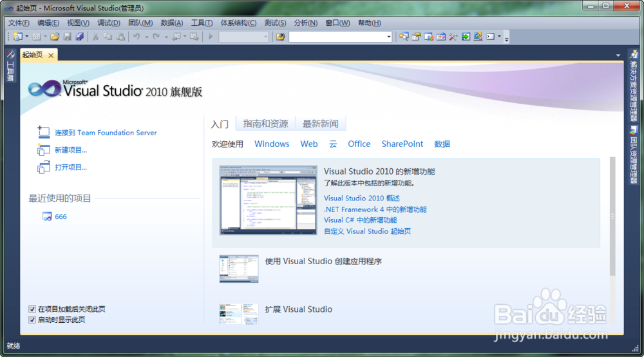Click the Add New Item toolbar icon
This screenshot has height=357, width=644.
tap(37, 37)
